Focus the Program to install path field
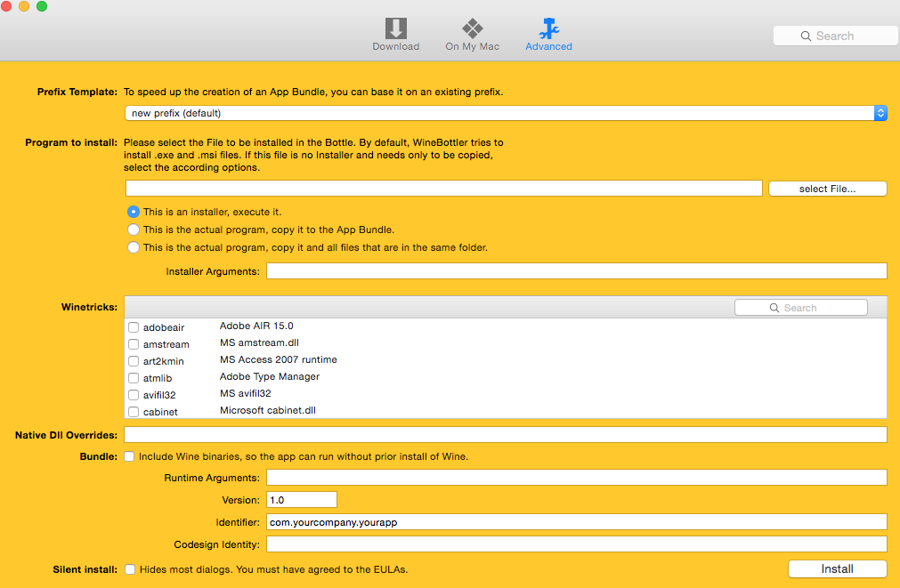 tap(443, 189)
